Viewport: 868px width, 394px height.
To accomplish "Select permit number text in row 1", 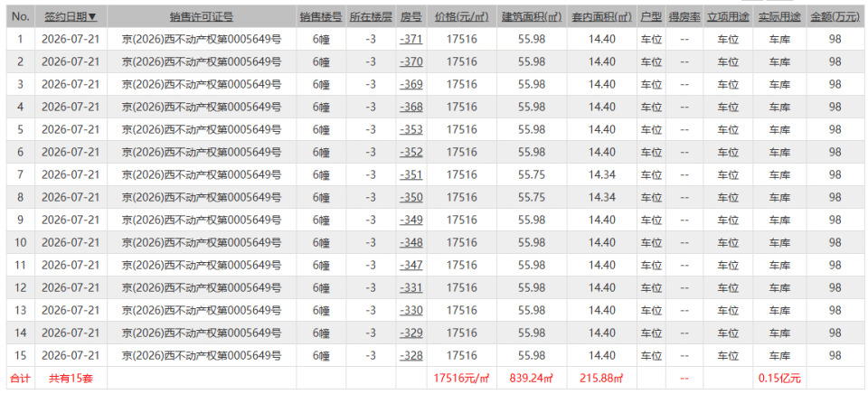I will coord(202,39).
